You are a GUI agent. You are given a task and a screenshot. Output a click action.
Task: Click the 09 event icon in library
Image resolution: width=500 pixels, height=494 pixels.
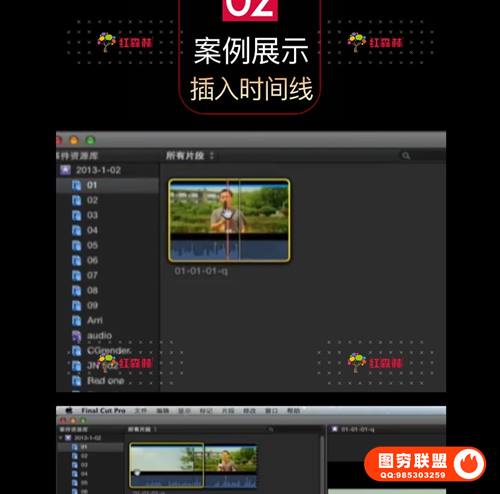[77, 306]
